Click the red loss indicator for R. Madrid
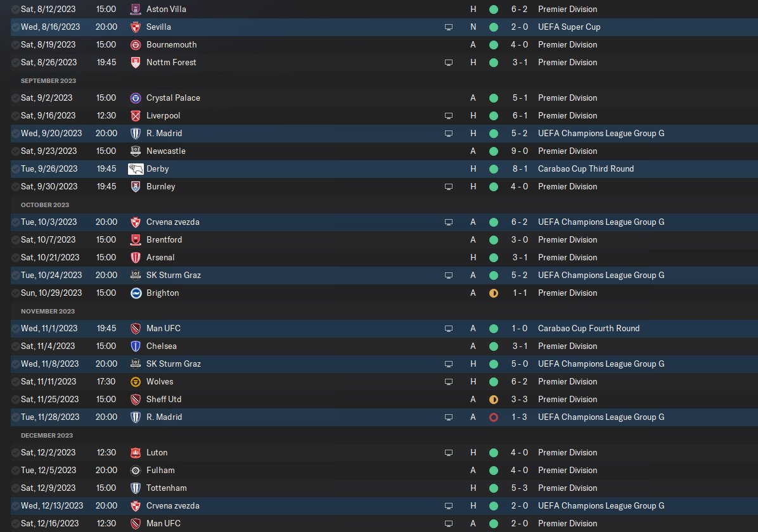 coord(494,417)
